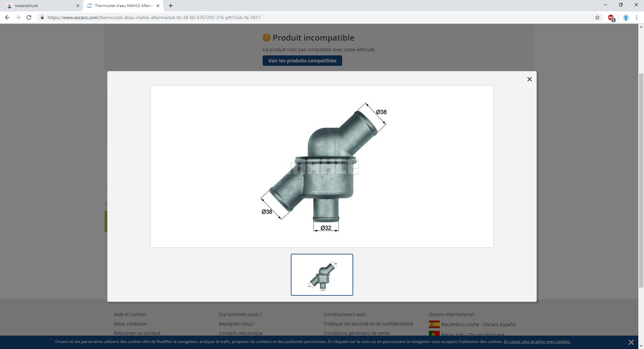This screenshot has width=644, height=349.
Task: Open Conseils mécanique link
Action: (x=241, y=333)
